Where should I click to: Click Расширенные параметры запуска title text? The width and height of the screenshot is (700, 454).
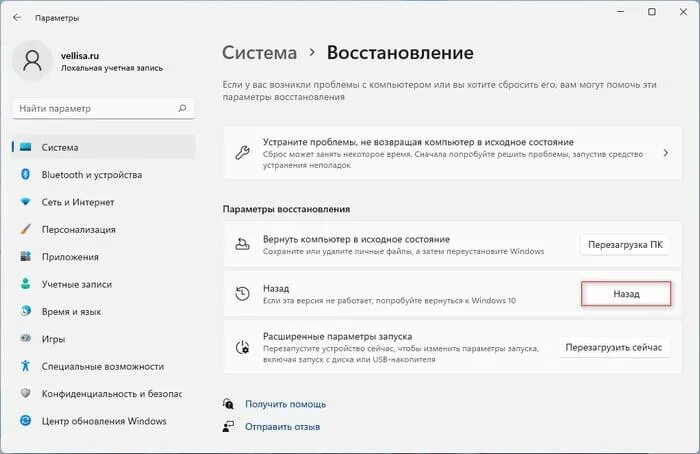click(338, 336)
